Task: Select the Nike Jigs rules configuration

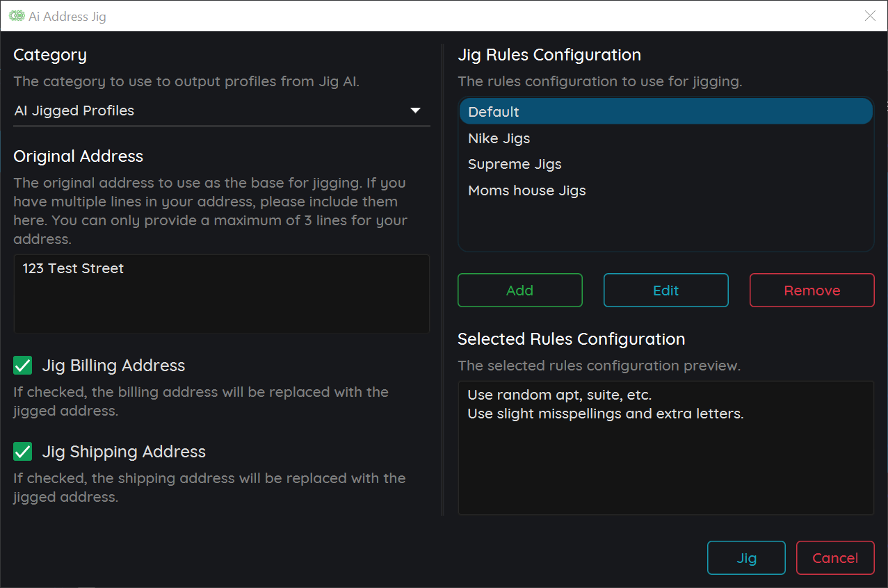Action: [499, 138]
